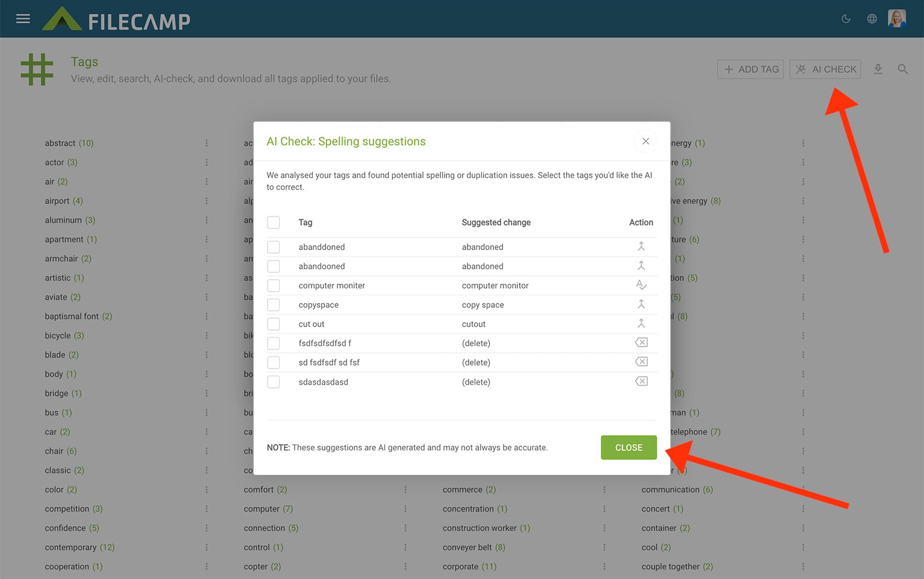The height and width of the screenshot is (579, 924).
Task: Expand options for communication tag
Action: [x=803, y=489]
